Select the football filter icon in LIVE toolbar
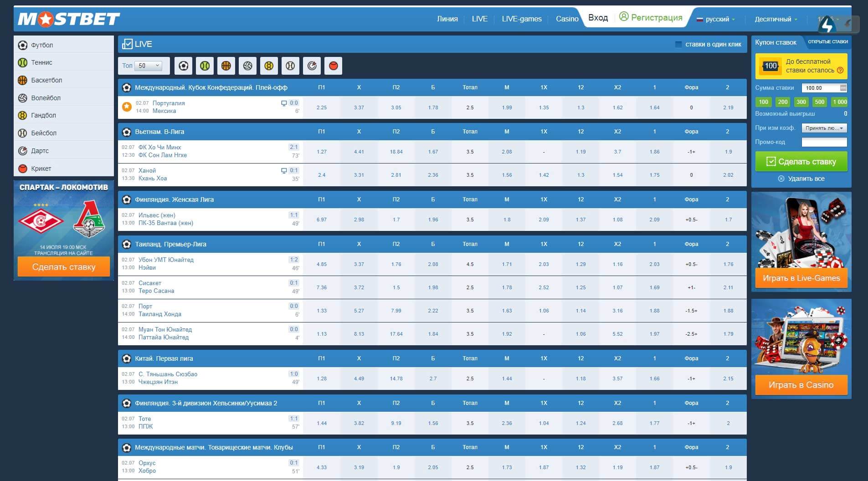Image resolution: width=868 pixels, height=481 pixels. [x=183, y=66]
